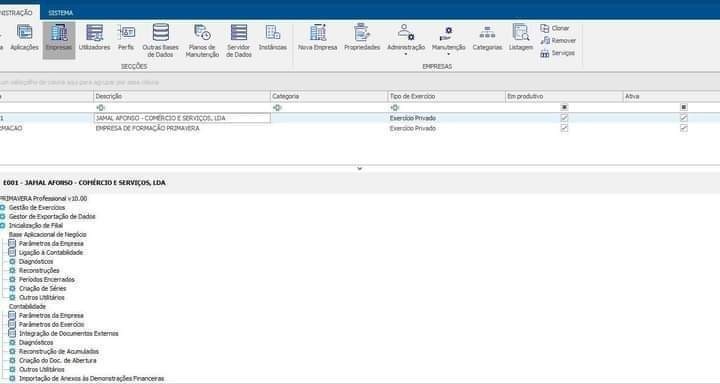The width and height of the screenshot is (720, 384).
Task: Toggle Ativa for JAMAL AFONSO row
Action: pyautogui.click(x=684, y=118)
